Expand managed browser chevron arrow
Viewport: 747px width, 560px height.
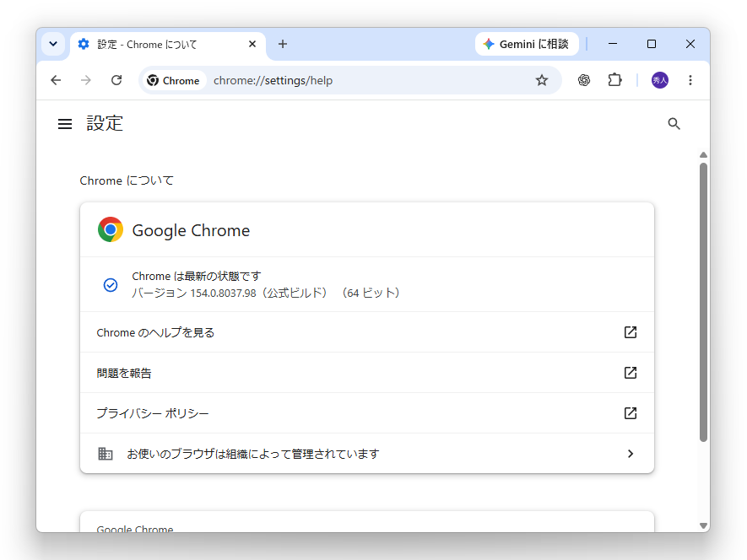[631, 454]
